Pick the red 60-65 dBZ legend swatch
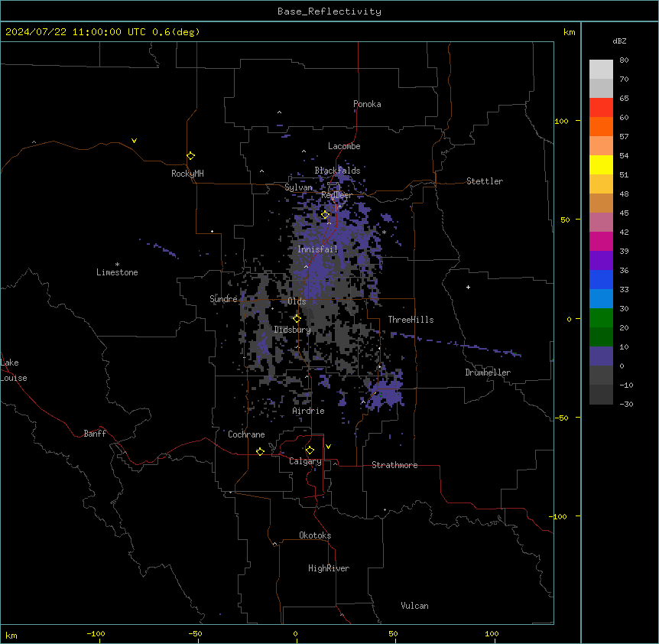This screenshot has width=659, height=644. pos(601,107)
